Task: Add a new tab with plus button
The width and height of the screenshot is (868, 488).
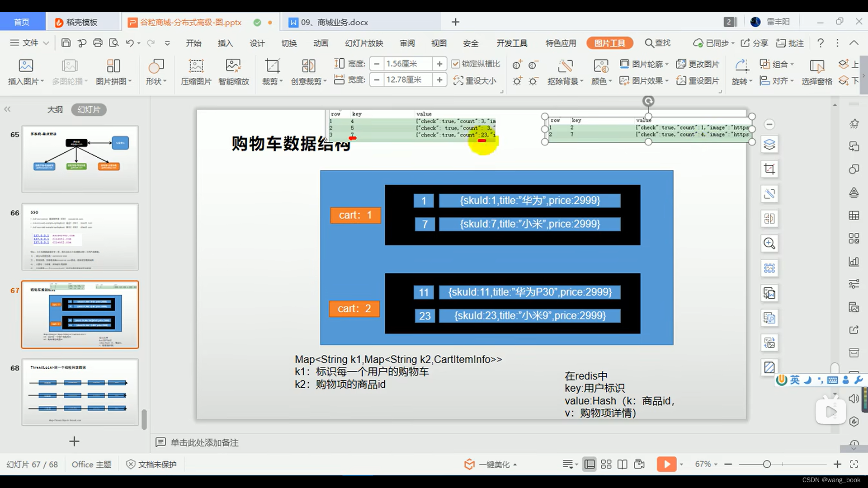Action: pos(455,22)
